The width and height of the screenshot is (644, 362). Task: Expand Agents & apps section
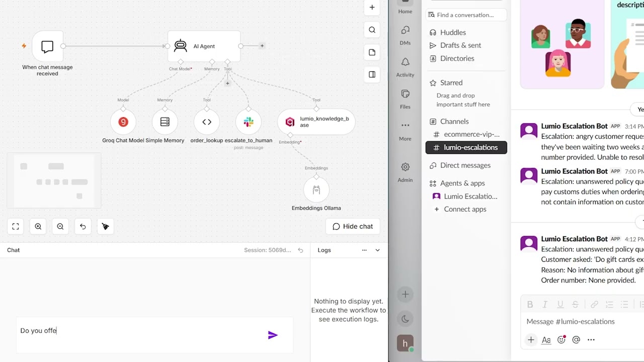(x=462, y=183)
